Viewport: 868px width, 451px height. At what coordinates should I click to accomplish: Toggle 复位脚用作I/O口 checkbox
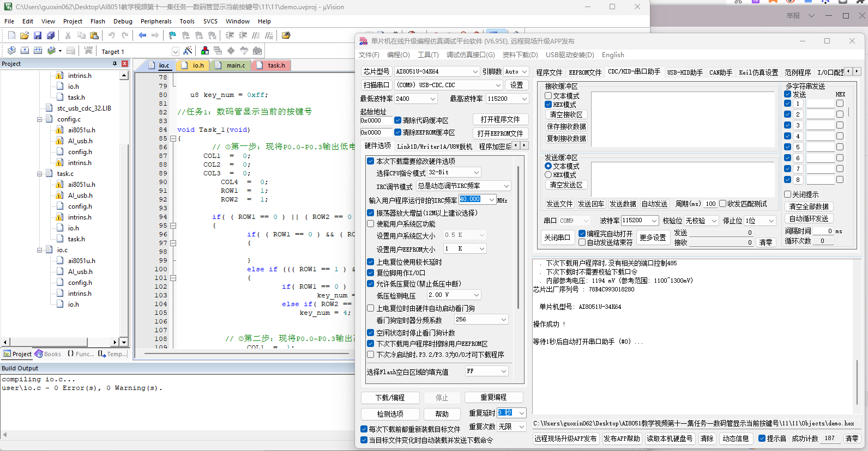tap(371, 273)
